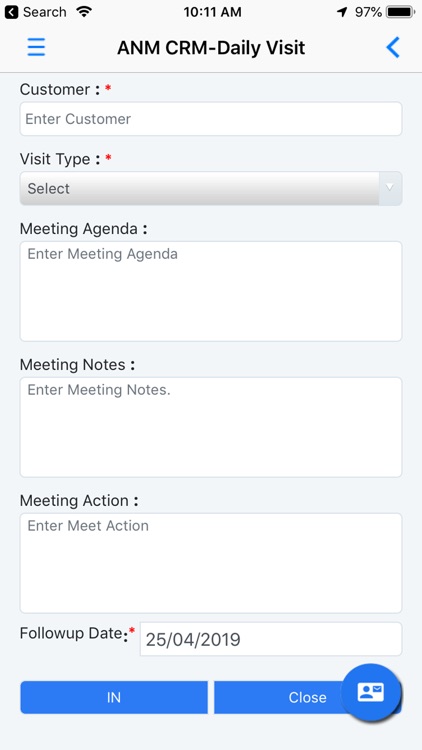This screenshot has height=750, width=422.
Task: Tap the location arrow status icon
Action: click(x=342, y=12)
